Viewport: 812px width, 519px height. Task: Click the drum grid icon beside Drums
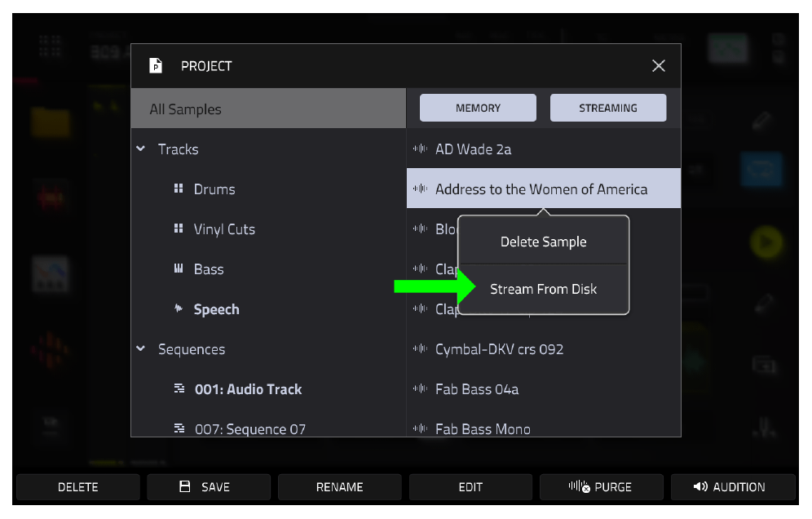click(x=179, y=189)
